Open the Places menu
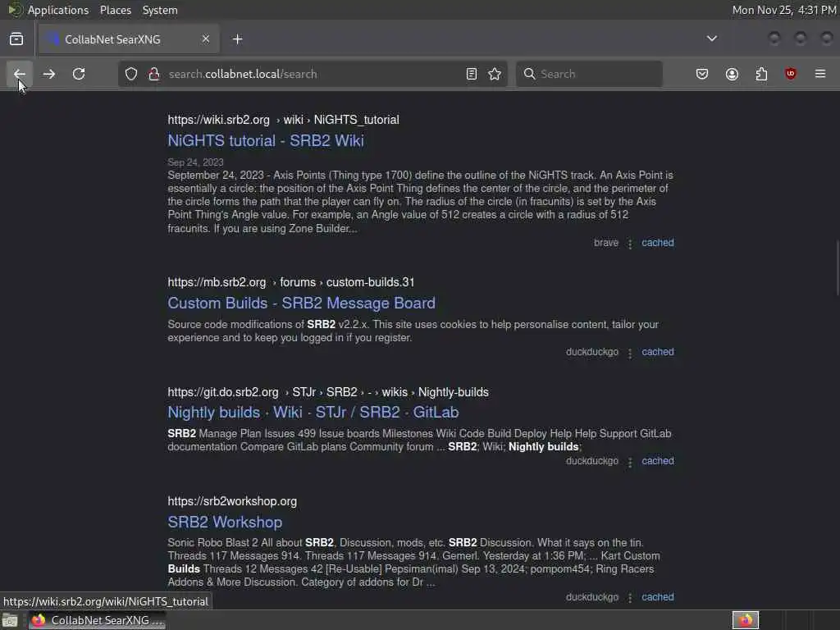840x630 pixels. (116, 10)
